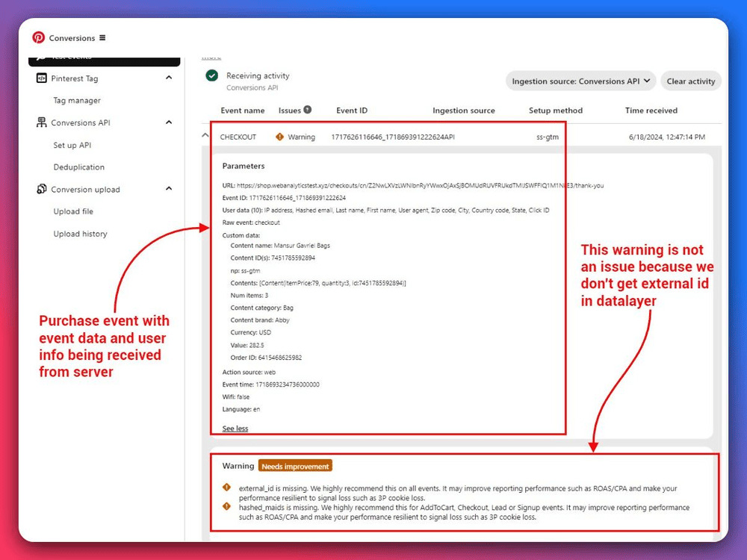Click the Currency: USD line

click(250, 332)
